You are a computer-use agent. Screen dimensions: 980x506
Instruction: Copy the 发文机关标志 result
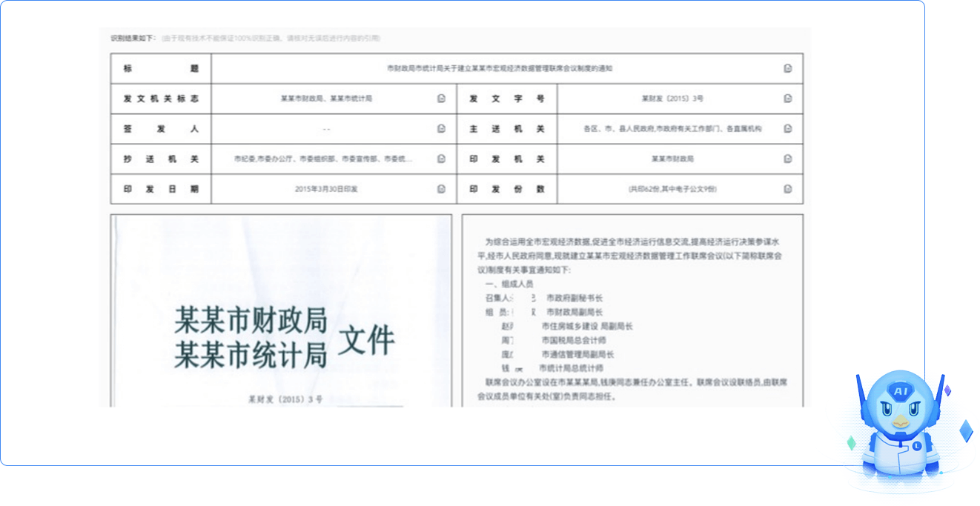click(441, 99)
